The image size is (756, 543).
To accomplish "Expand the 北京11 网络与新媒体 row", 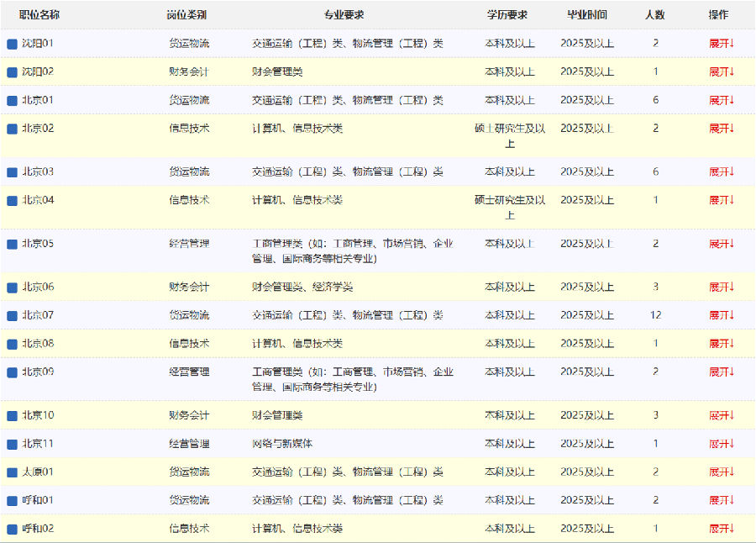I will 722,444.
